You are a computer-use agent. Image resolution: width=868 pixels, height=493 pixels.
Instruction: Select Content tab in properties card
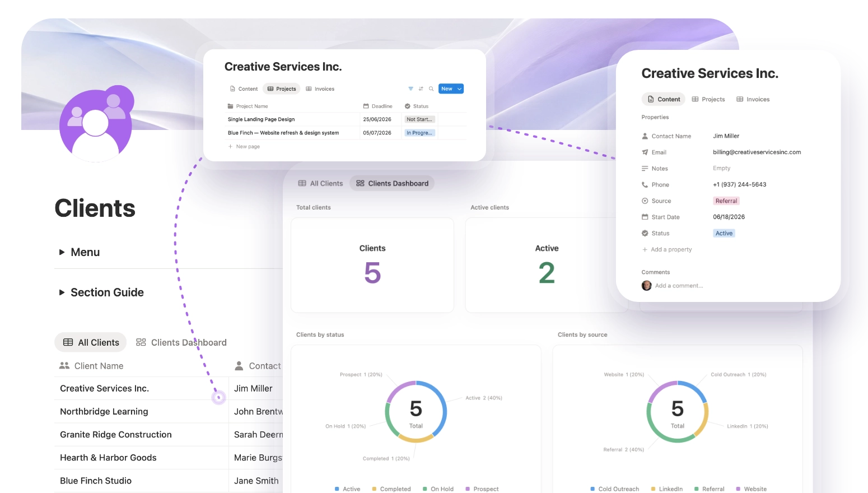664,99
